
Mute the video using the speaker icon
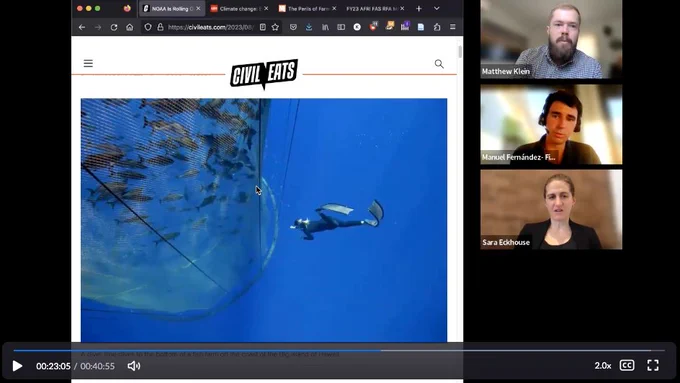[134, 366]
